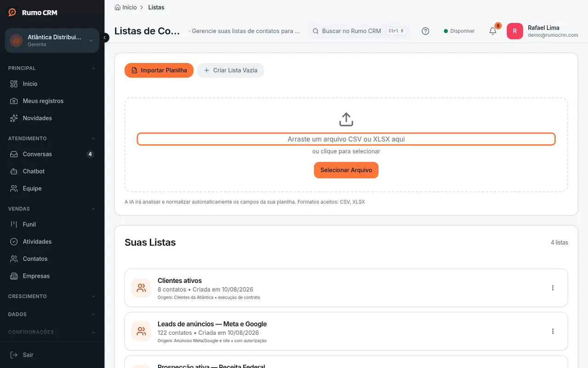
Task: Open the notifications bell icon
Action: pyautogui.click(x=492, y=31)
